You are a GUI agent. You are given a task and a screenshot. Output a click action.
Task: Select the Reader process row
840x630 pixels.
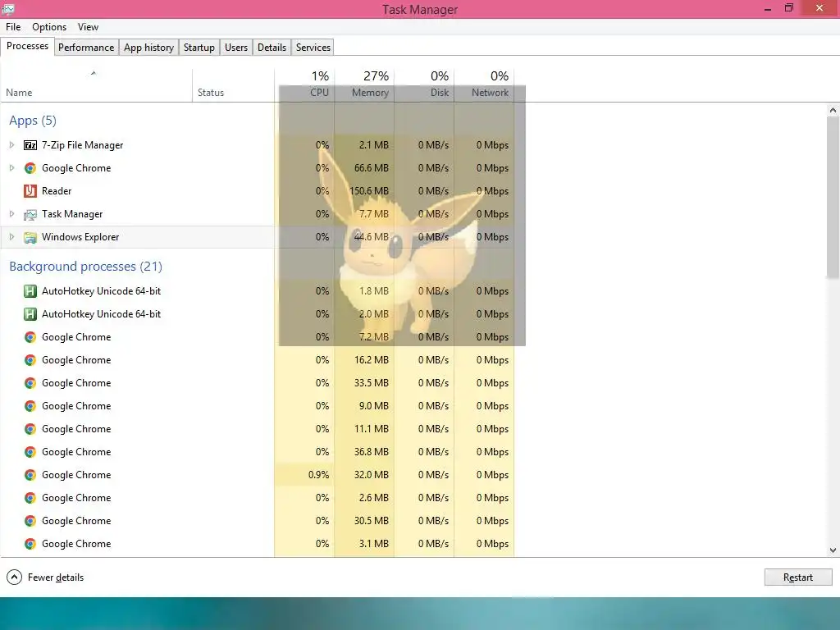257,191
